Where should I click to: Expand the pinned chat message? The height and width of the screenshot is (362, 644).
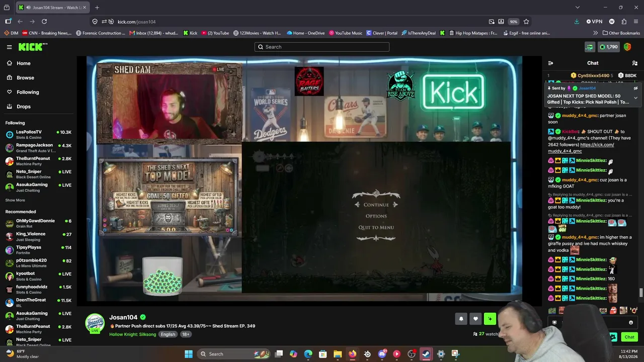tap(635, 98)
